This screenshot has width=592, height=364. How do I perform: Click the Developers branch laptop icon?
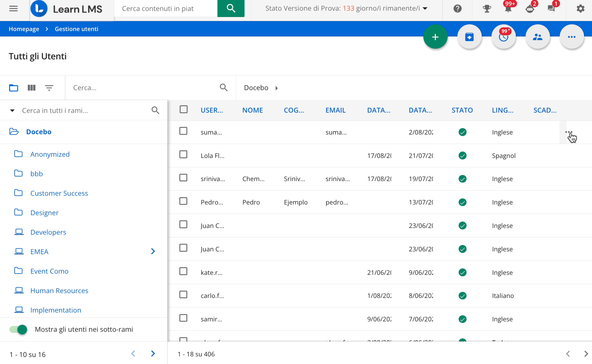click(x=19, y=232)
